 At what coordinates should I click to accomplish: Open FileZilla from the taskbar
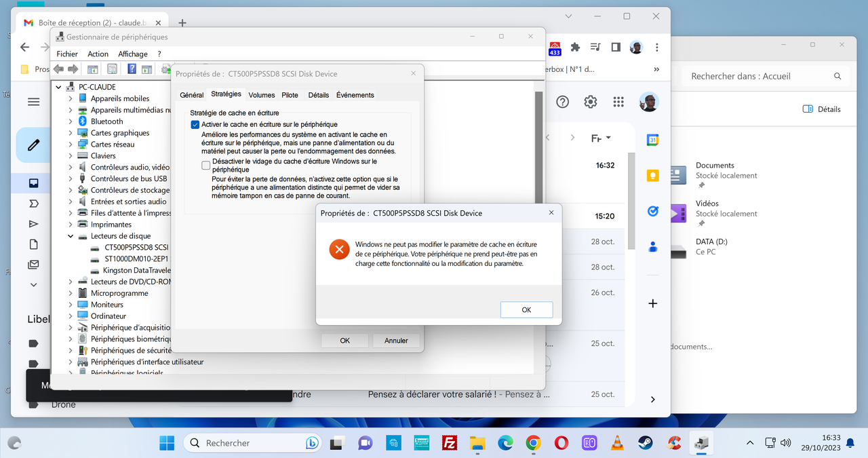[x=448, y=443]
